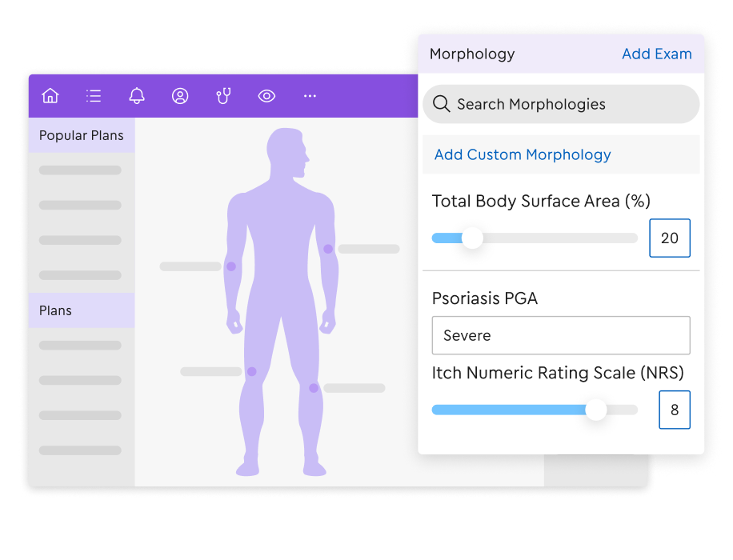Click Add Custom Morphology link
733x560 pixels.
523,154
